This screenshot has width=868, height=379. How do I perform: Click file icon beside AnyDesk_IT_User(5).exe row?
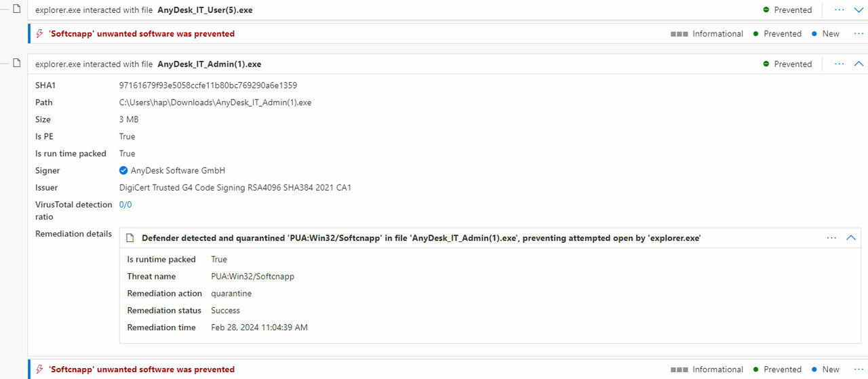tap(18, 9)
